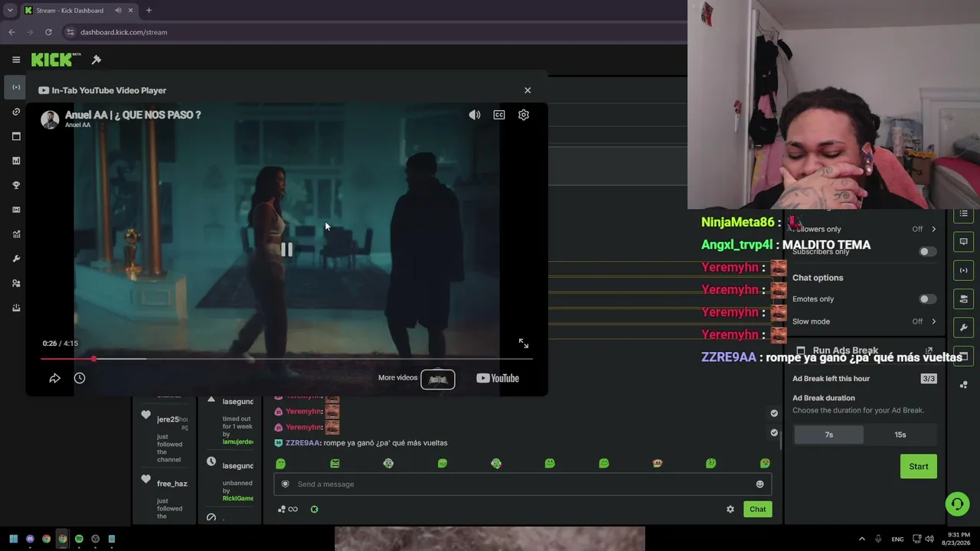Open the video title 'Anuel AA | ¿ QUE NOS PASO ?'
The image size is (980, 551).
133,115
